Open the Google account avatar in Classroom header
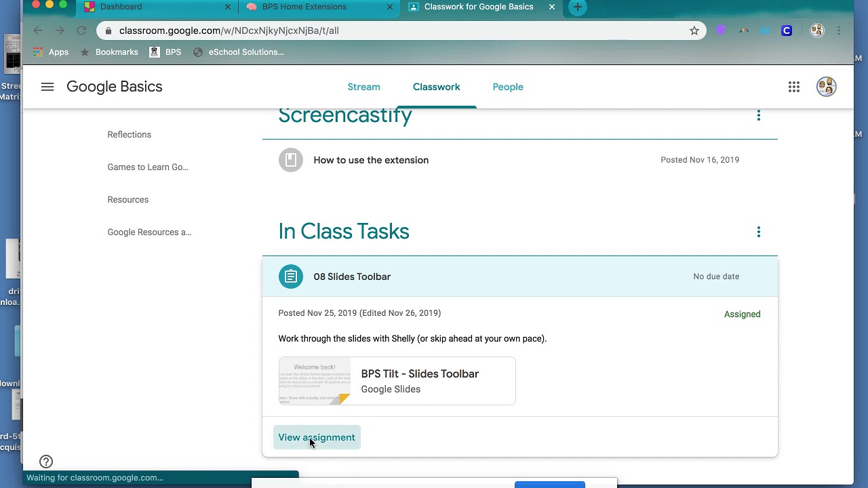868x488 pixels. tap(826, 87)
